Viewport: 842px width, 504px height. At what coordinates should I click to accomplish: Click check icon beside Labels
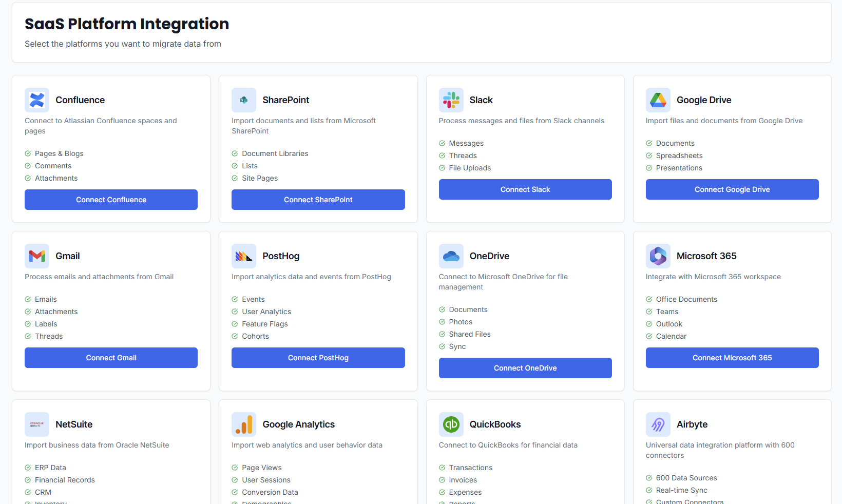click(x=28, y=324)
